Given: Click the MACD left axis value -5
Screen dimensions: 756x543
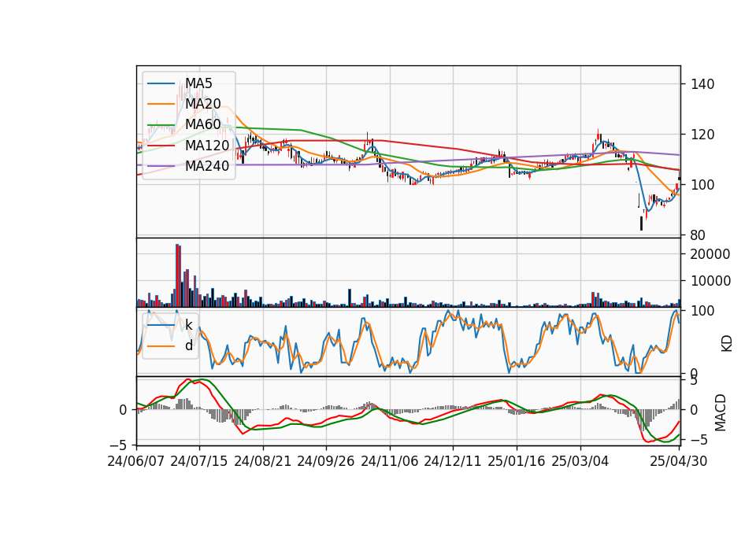Looking at the screenshot, I should [118, 445].
